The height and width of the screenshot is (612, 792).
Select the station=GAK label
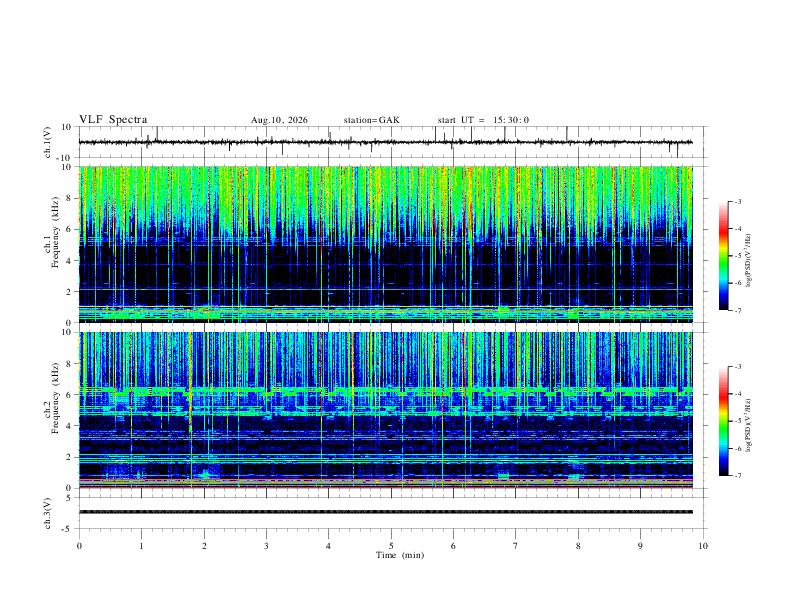(x=371, y=120)
